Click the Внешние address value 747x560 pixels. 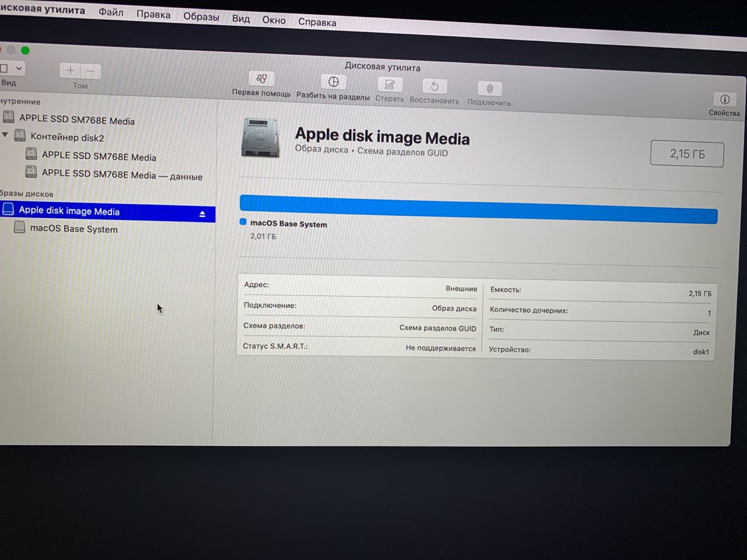461,288
